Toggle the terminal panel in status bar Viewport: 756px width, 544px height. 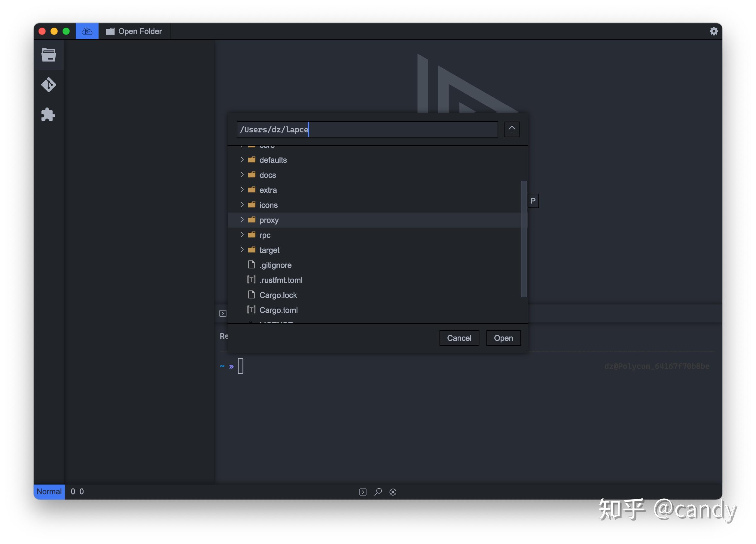pyautogui.click(x=363, y=492)
